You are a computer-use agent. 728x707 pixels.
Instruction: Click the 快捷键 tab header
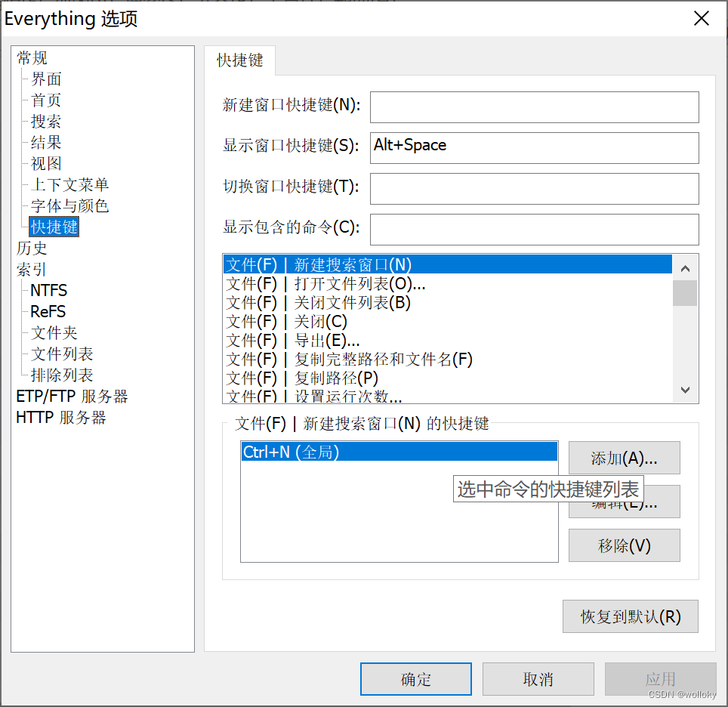pos(239,60)
